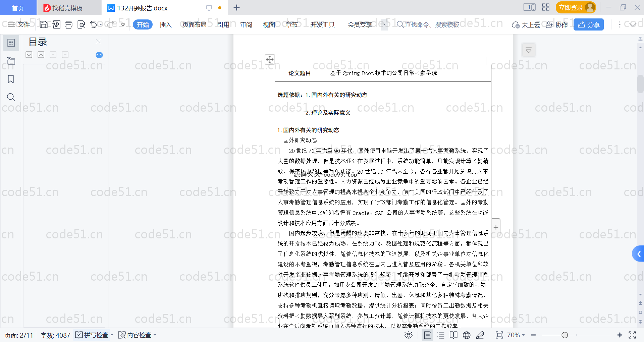This screenshot has width=644, height=342.
Task: Click the Export to PDF icon
Action: click(x=56, y=24)
